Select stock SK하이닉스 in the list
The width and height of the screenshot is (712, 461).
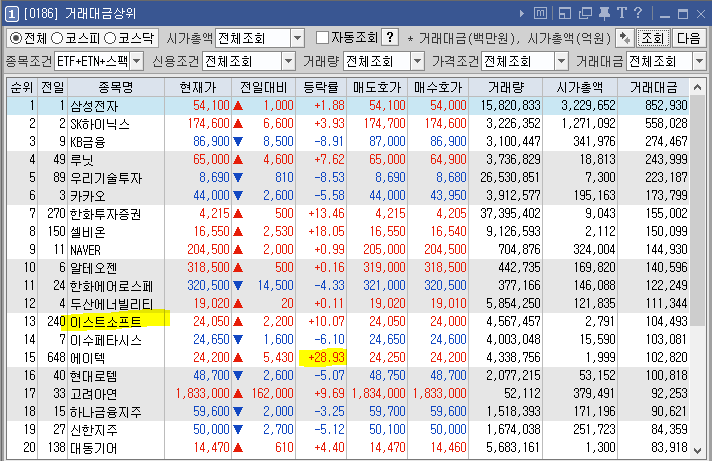coord(100,124)
